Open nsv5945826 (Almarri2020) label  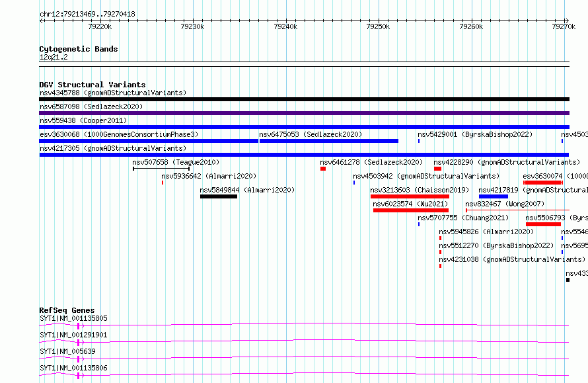coord(486,232)
